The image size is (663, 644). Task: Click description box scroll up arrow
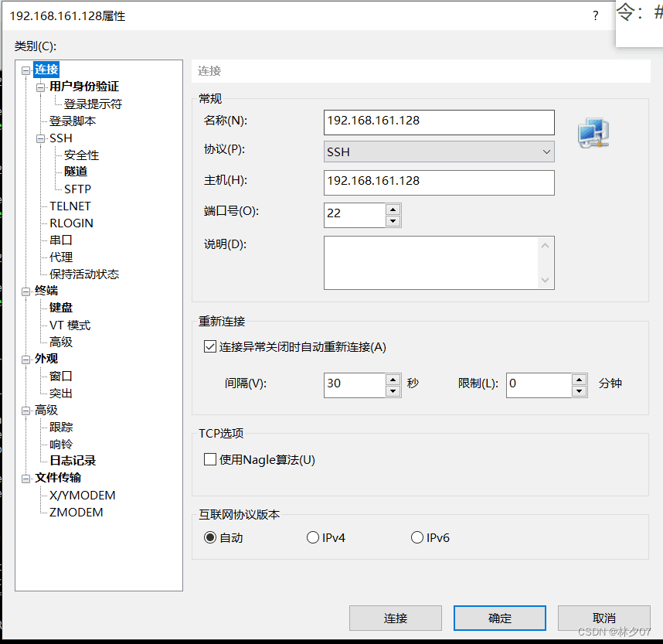coord(545,246)
